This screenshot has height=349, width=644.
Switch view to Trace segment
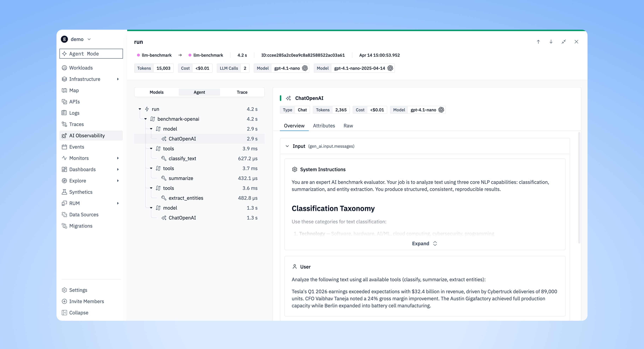(242, 92)
